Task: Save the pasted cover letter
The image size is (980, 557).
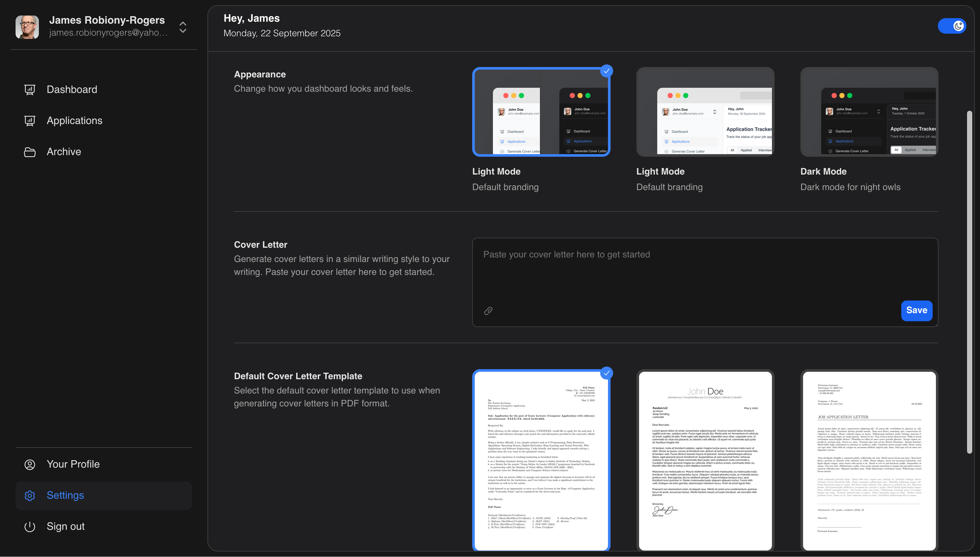Action: (x=916, y=311)
